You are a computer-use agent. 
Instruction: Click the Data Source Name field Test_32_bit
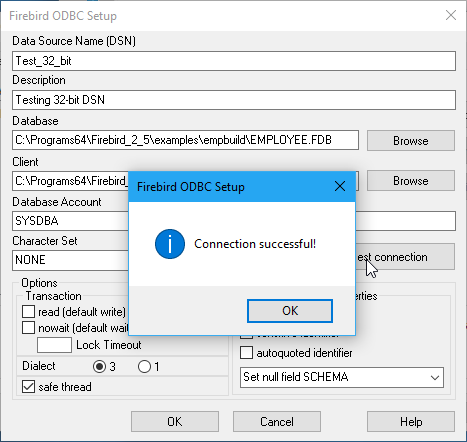point(234,61)
